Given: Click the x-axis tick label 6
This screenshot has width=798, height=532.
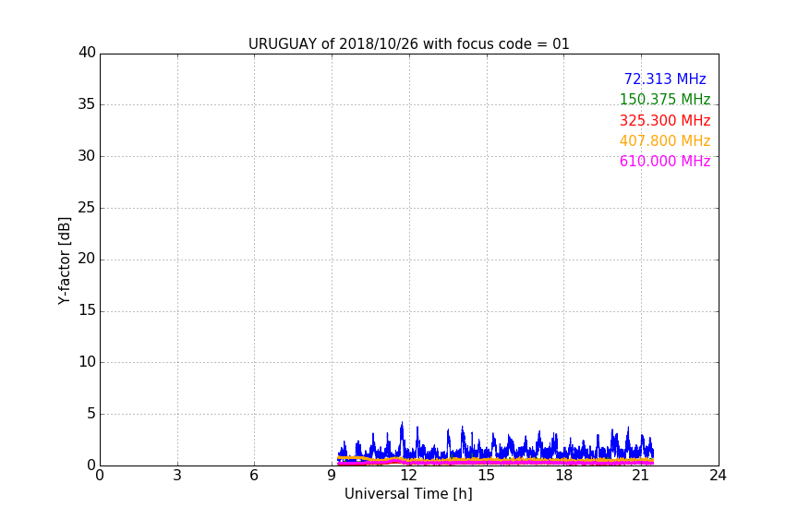Looking at the screenshot, I should click(x=255, y=476).
